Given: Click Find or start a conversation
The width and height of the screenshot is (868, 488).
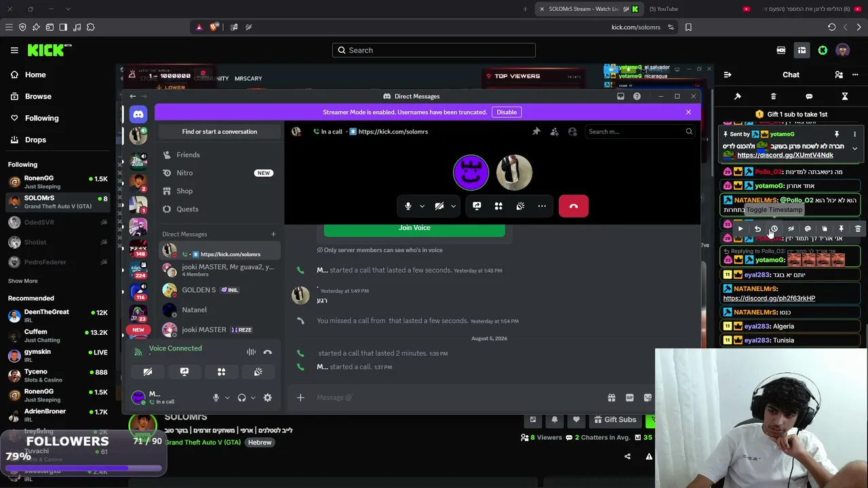Looking at the screenshot, I should (x=220, y=131).
